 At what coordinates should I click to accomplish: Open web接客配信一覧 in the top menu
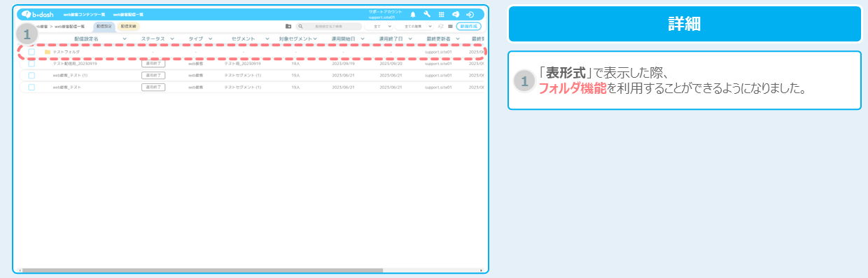click(128, 14)
